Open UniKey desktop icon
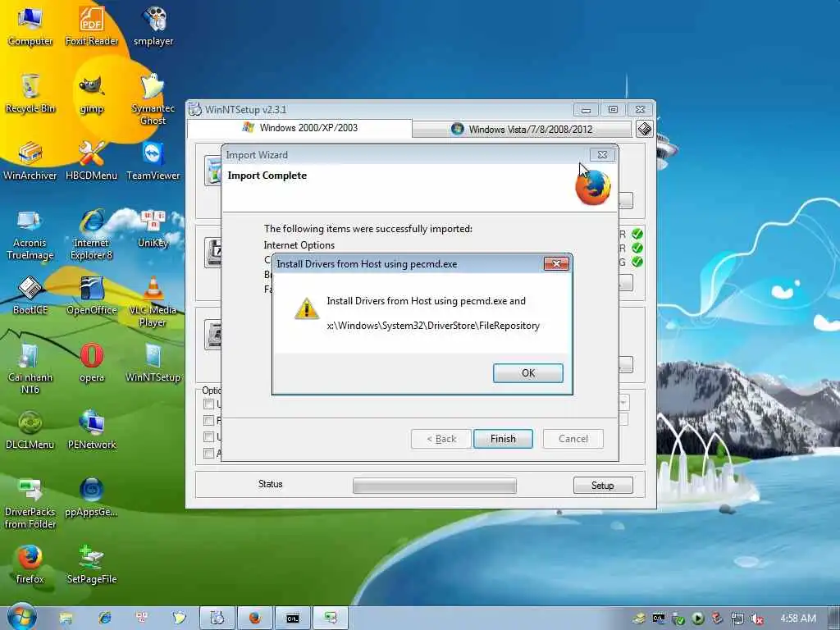Viewport: 840px width, 630px height. point(153,228)
